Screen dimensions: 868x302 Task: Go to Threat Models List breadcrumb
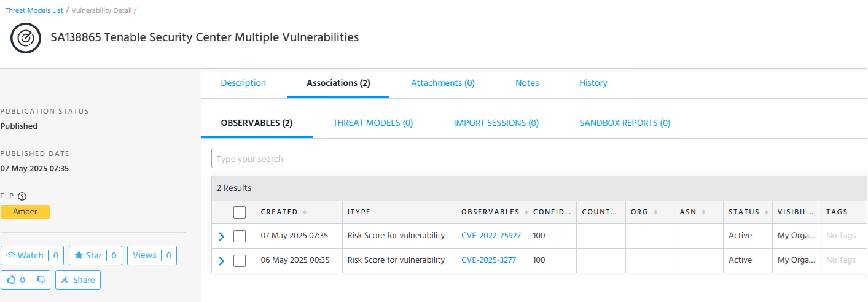34,10
